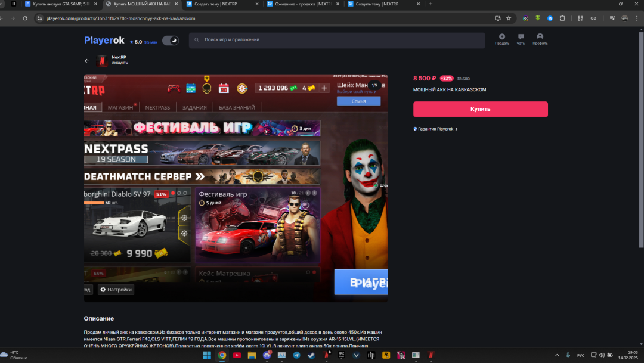This screenshot has height=363, width=644.
Task: Open the VK extension icon
Action: [525, 18]
